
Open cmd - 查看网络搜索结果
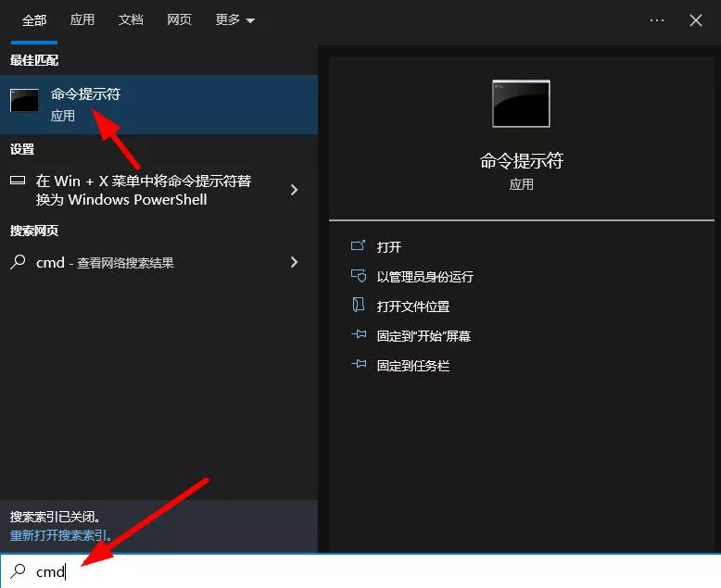pos(158,262)
